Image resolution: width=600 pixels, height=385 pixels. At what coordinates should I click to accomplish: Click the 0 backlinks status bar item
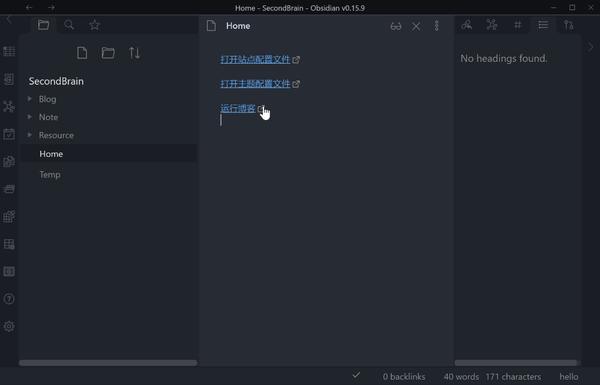(x=404, y=377)
